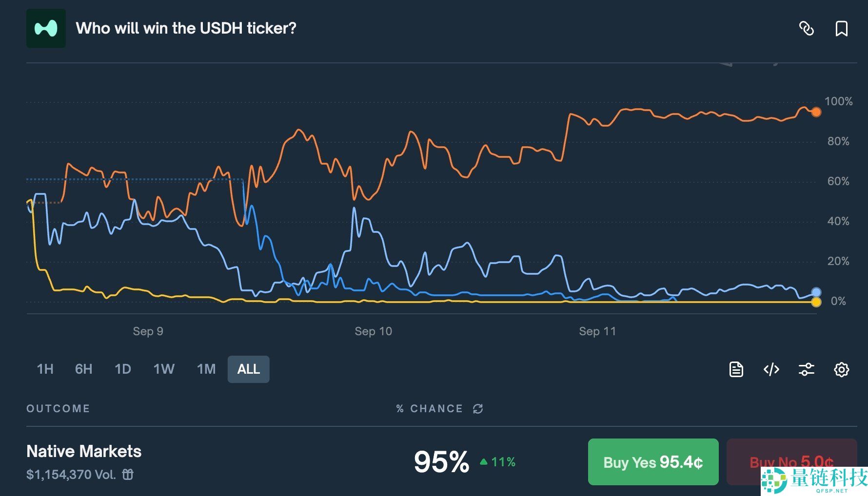This screenshot has height=496, width=868.
Task: Open chart settings gear icon
Action: pos(841,369)
